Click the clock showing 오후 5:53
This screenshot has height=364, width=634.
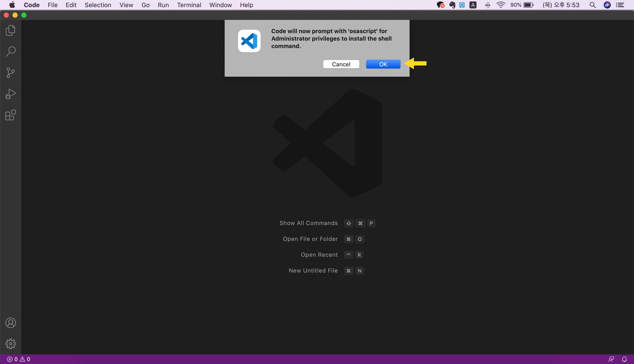(561, 5)
